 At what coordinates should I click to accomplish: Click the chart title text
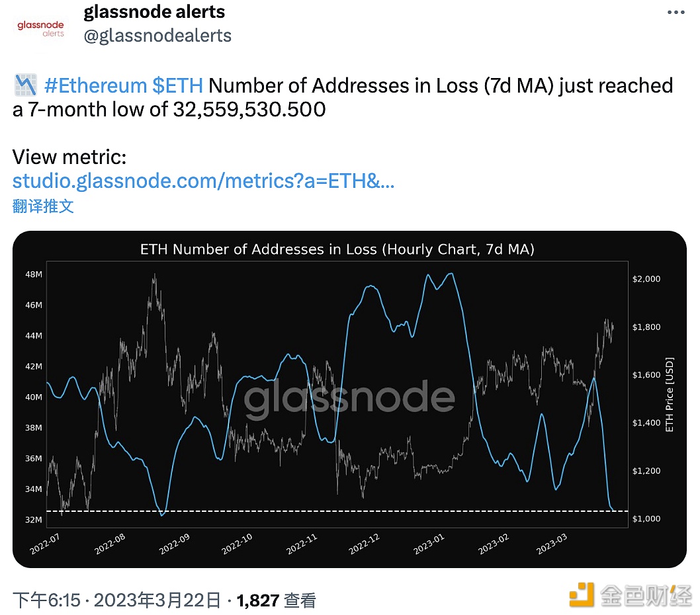pyautogui.click(x=337, y=249)
